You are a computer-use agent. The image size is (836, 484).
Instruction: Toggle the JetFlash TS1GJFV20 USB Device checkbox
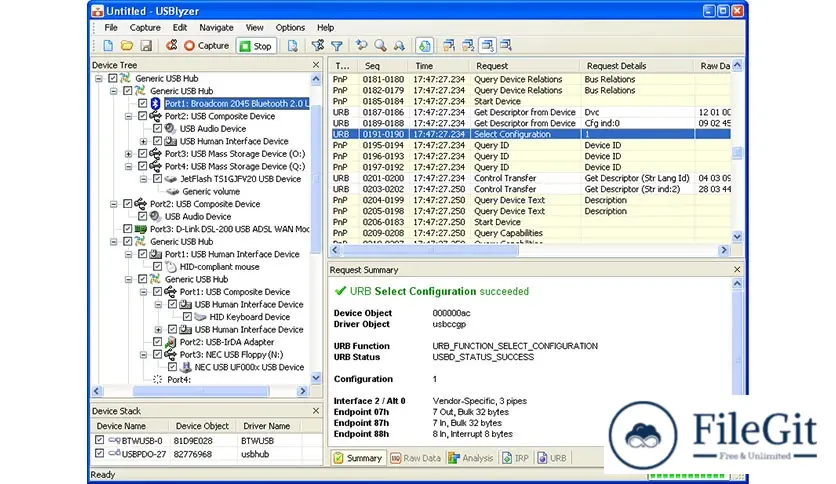157,179
